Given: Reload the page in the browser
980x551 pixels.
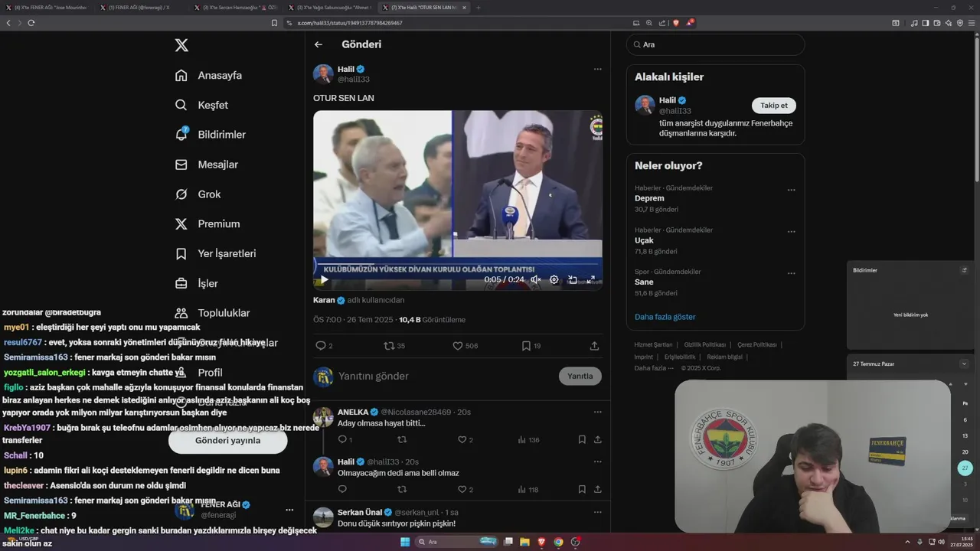Looking at the screenshot, I should tap(31, 23).
